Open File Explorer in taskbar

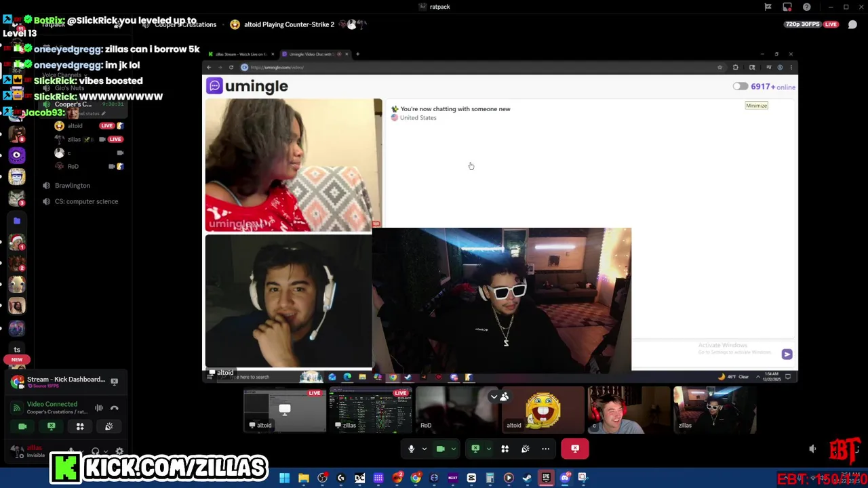pos(304,479)
